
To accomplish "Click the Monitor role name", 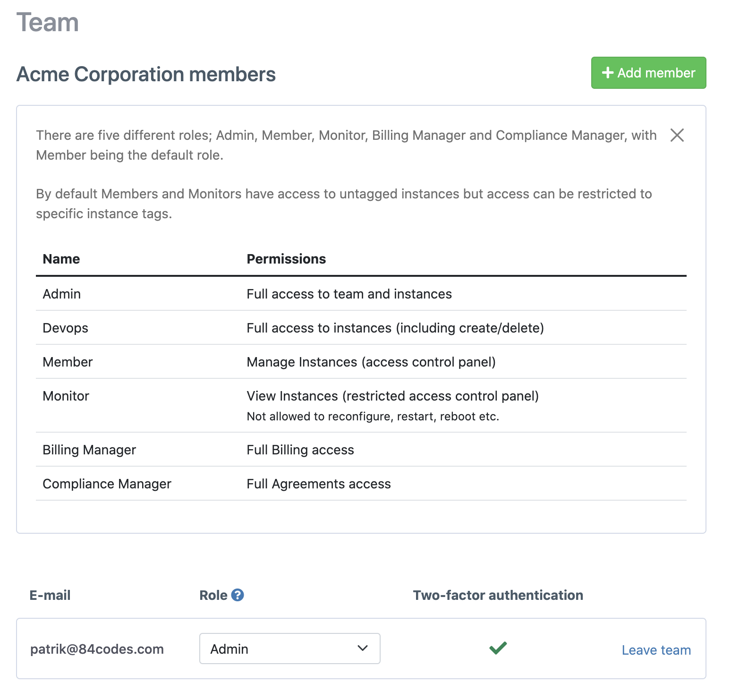I will (66, 396).
